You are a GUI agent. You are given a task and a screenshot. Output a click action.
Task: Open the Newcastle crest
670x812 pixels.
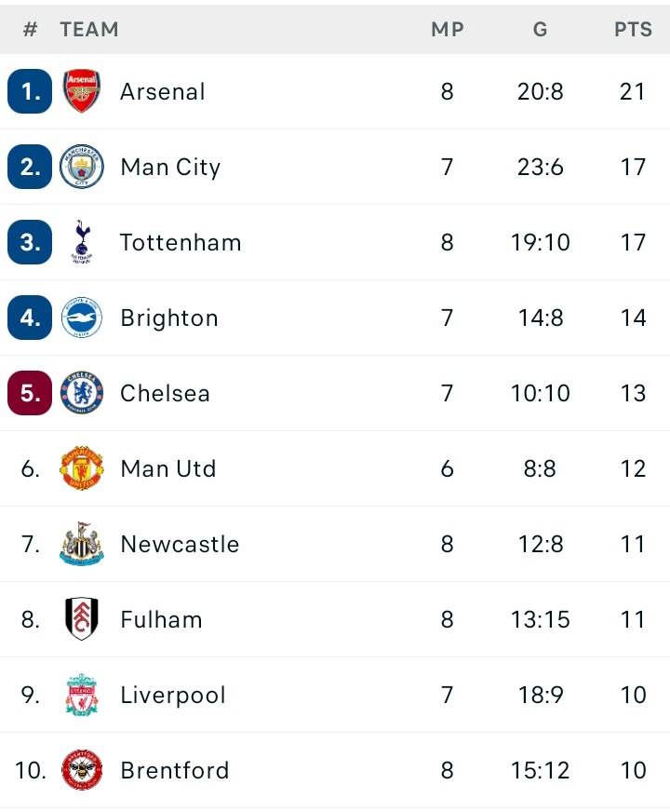coord(81,543)
